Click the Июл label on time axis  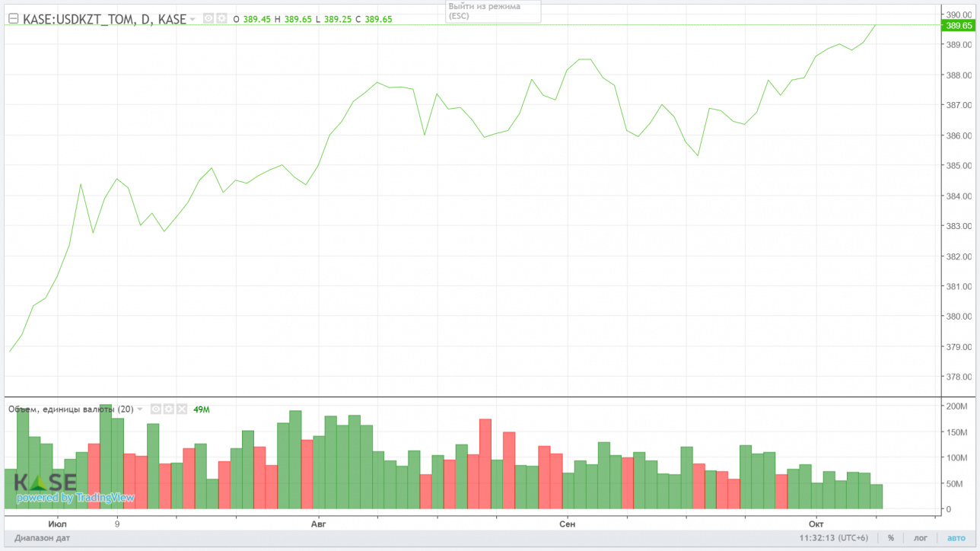pyautogui.click(x=57, y=524)
